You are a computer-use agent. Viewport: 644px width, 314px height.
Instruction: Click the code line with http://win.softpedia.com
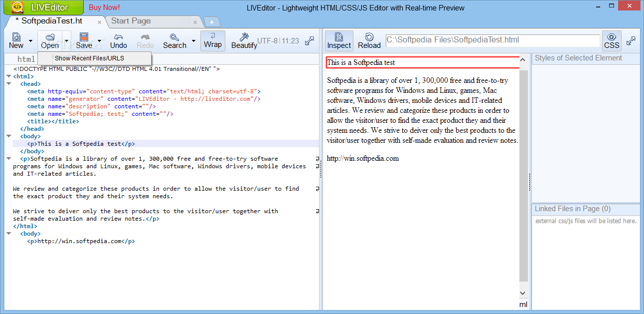pyautogui.click(x=81, y=241)
